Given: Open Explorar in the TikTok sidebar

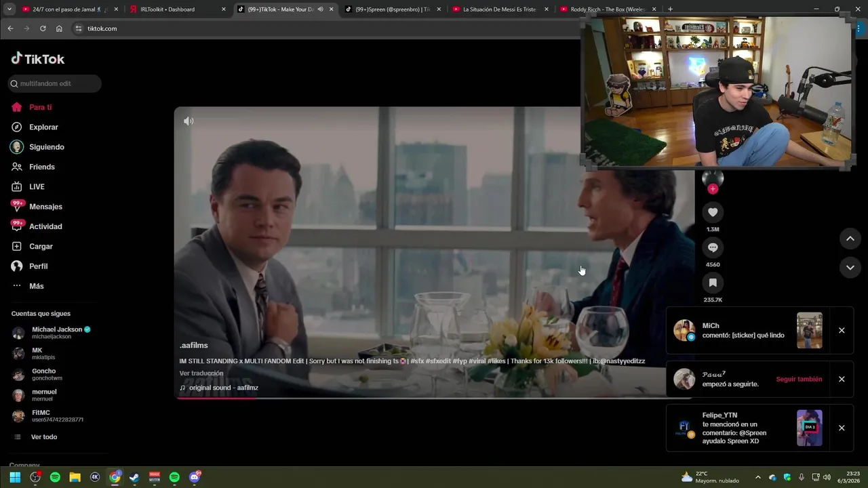Looking at the screenshot, I should click(x=43, y=127).
